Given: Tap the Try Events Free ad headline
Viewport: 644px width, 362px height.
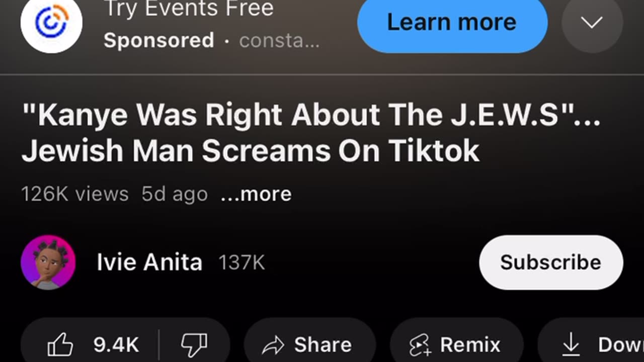Looking at the screenshot, I should [x=189, y=9].
